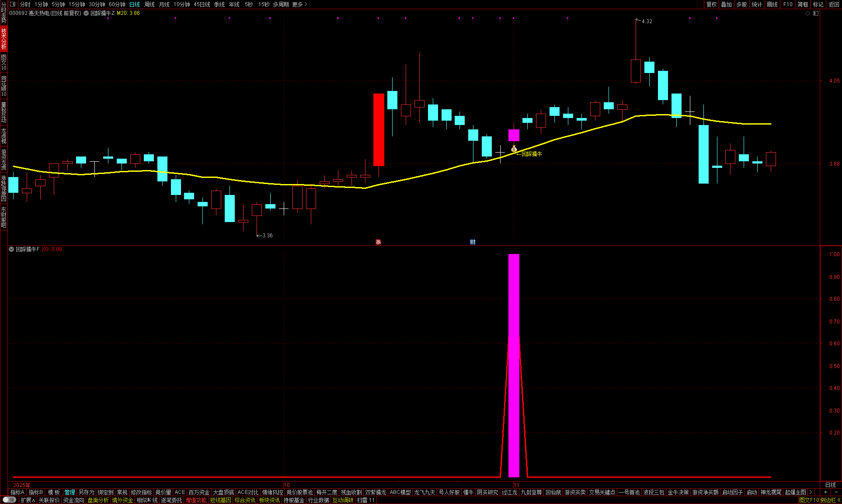The height and width of the screenshot is (504, 842).
Task: Click the panel layout icon at top-left
Action: (13, 4)
